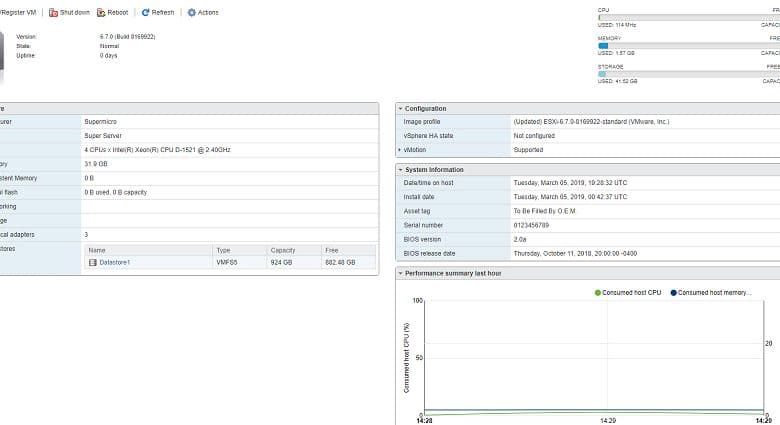This screenshot has width=780, height=425.
Task: Select the BIOS version value 2.0a
Action: pyautogui.click(x=520, y=239)
